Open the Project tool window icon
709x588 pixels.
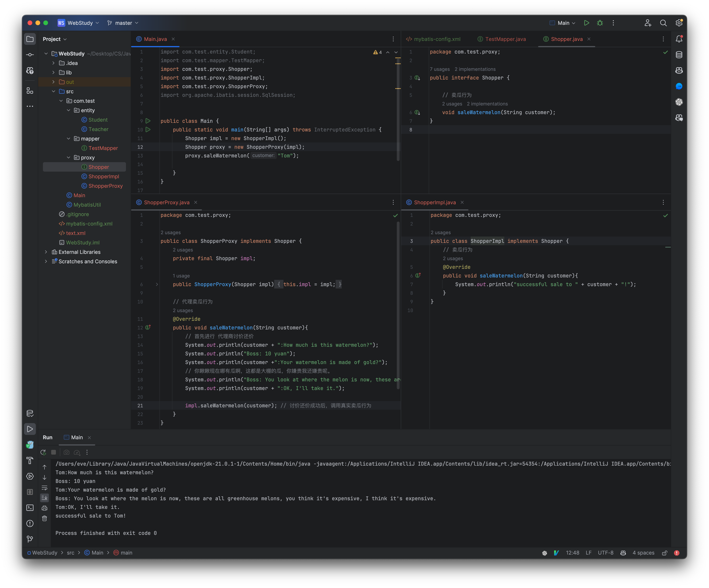point(30,39)
